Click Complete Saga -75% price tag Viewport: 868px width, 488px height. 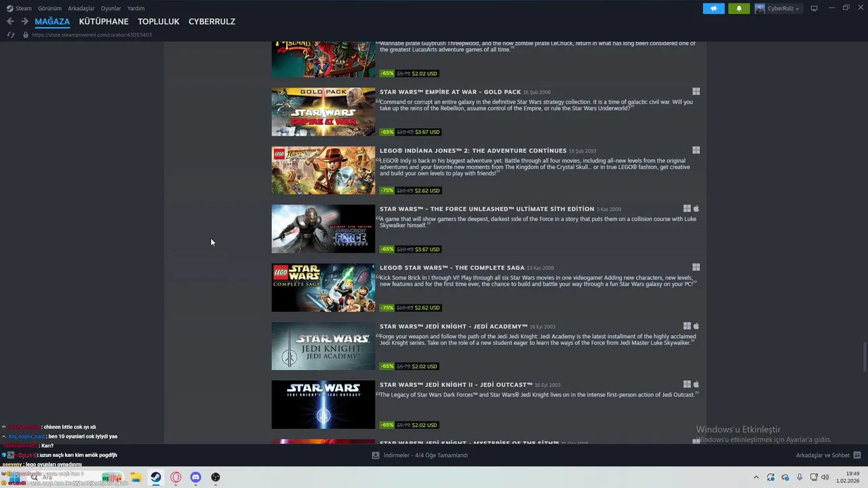coord(410,308)
